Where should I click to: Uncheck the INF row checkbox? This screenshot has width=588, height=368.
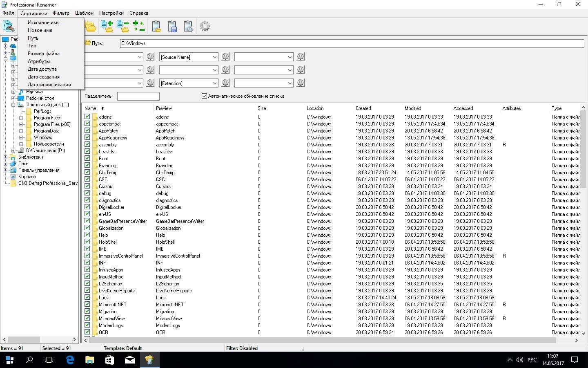pyautogui.click(x=87, y=263)
